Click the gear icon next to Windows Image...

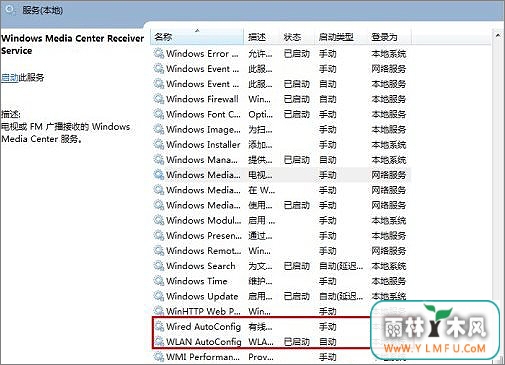(x=159, y=129)
